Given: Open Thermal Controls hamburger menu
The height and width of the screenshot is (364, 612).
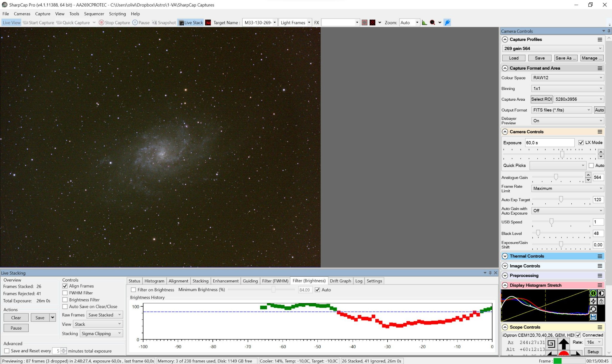Looking at the screenshot, I should pos(600,256).
